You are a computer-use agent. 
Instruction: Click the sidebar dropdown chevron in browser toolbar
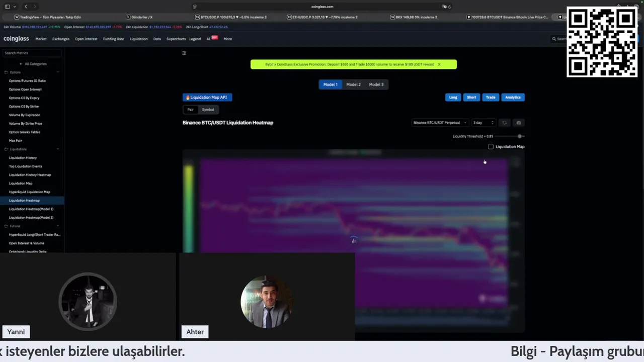point(15,7)
